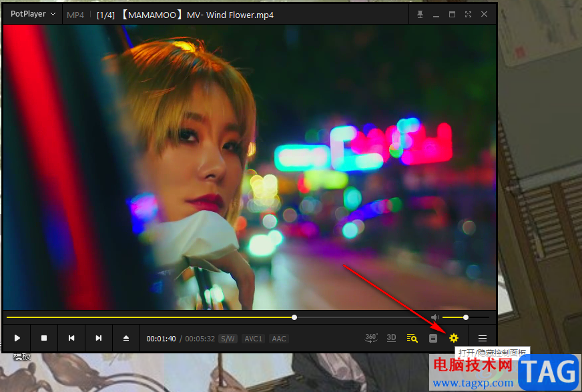Toggle 3D video mode
Screen dimensions: 582x392
[391, 338]
